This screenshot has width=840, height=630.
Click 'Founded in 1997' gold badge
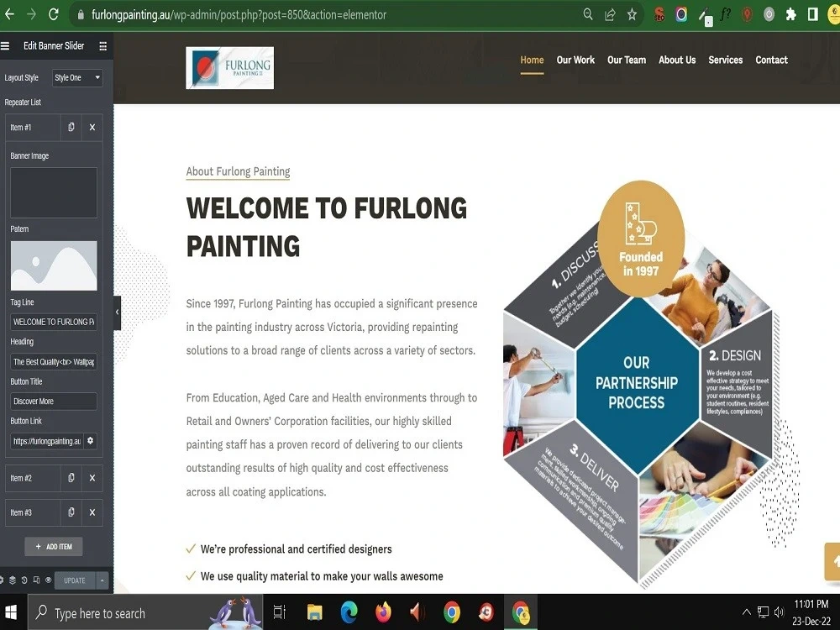641,239
